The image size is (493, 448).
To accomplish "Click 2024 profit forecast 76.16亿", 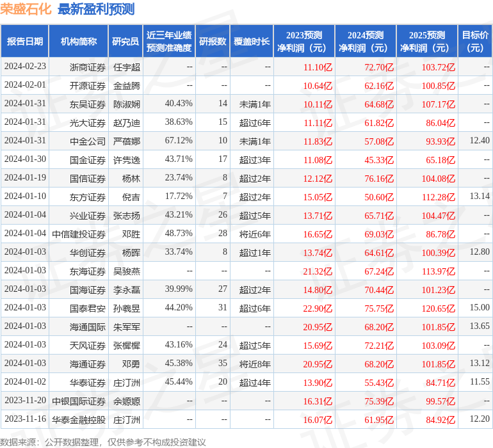I will (x=379, y=179).
